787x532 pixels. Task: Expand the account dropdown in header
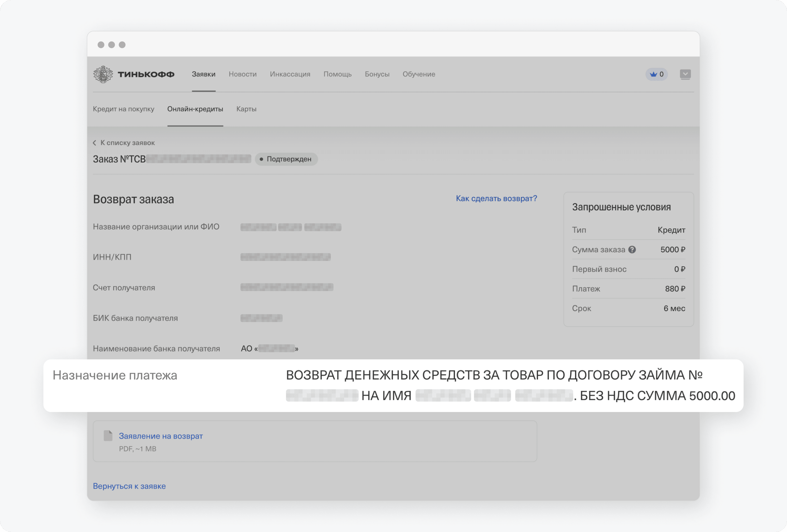pos(685,74)
